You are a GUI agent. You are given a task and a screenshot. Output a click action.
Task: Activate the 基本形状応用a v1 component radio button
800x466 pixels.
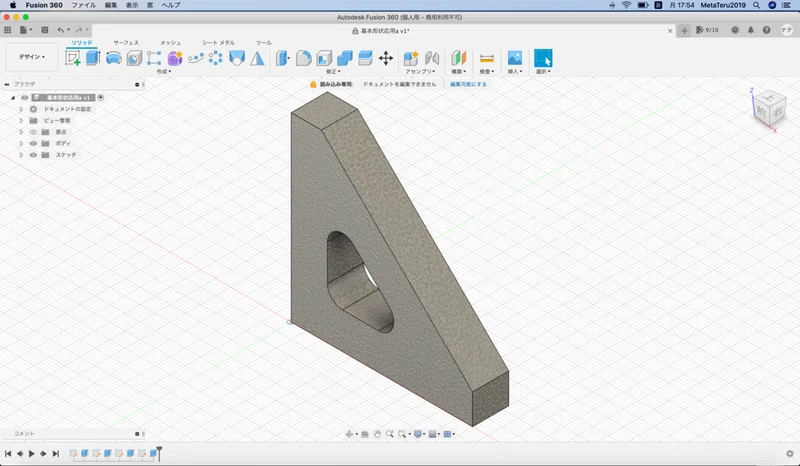tap(101, 97)
